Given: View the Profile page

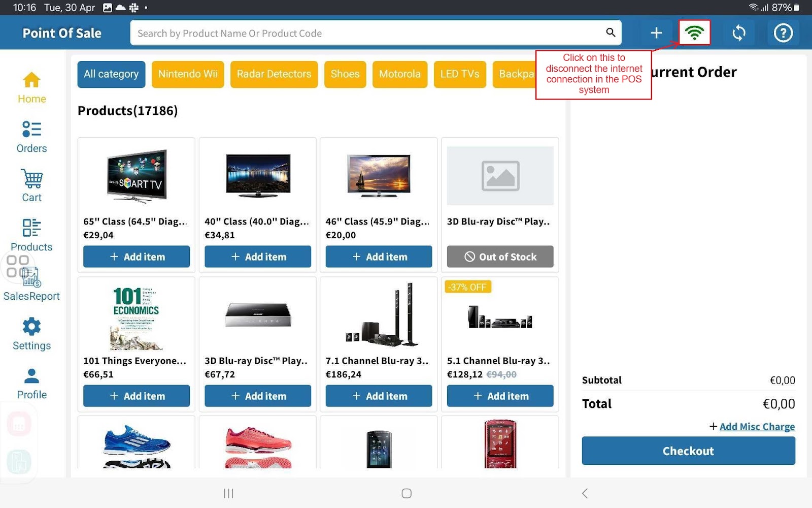Looking at the screenshot, I should [x=31, y=384].
